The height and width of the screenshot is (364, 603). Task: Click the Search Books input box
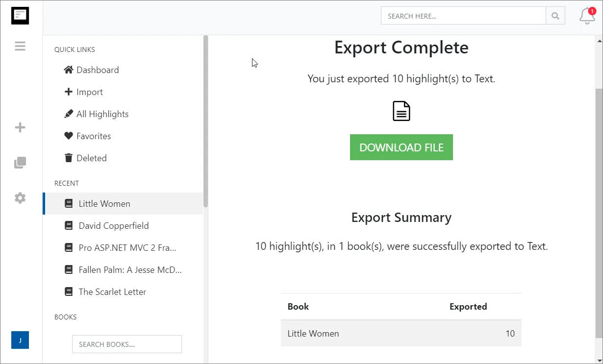[x=126, y=344]
